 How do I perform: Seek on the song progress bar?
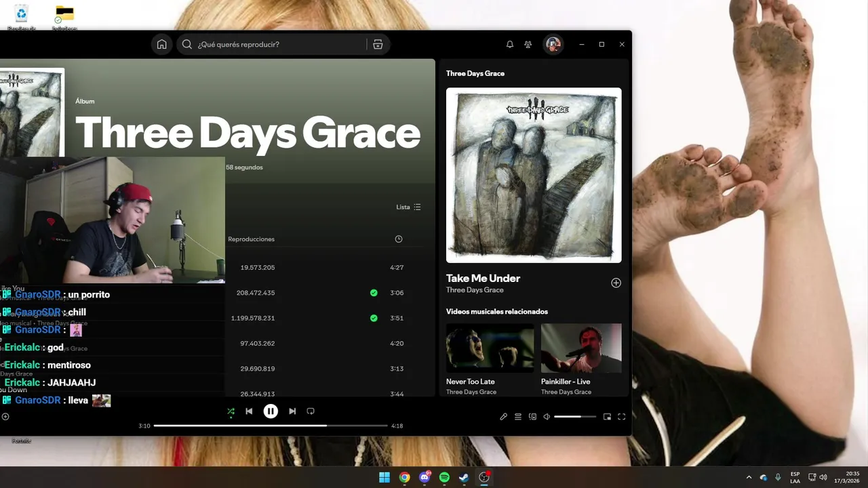tap(271, 426)
